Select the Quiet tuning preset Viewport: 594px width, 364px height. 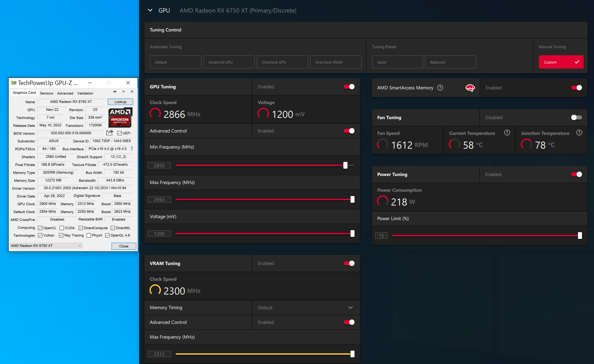click(x=398, y=62)
